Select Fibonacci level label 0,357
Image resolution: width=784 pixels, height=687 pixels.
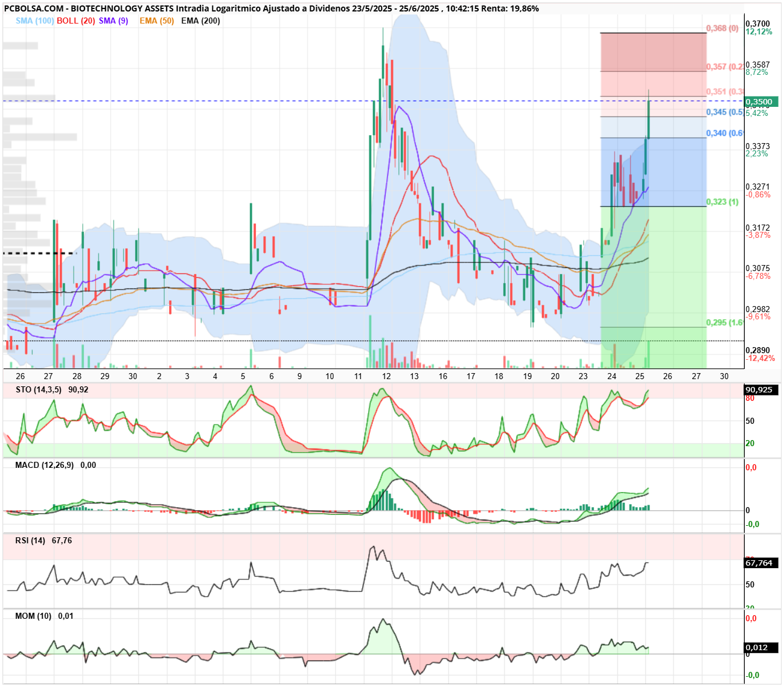click(x=725, y=67)
